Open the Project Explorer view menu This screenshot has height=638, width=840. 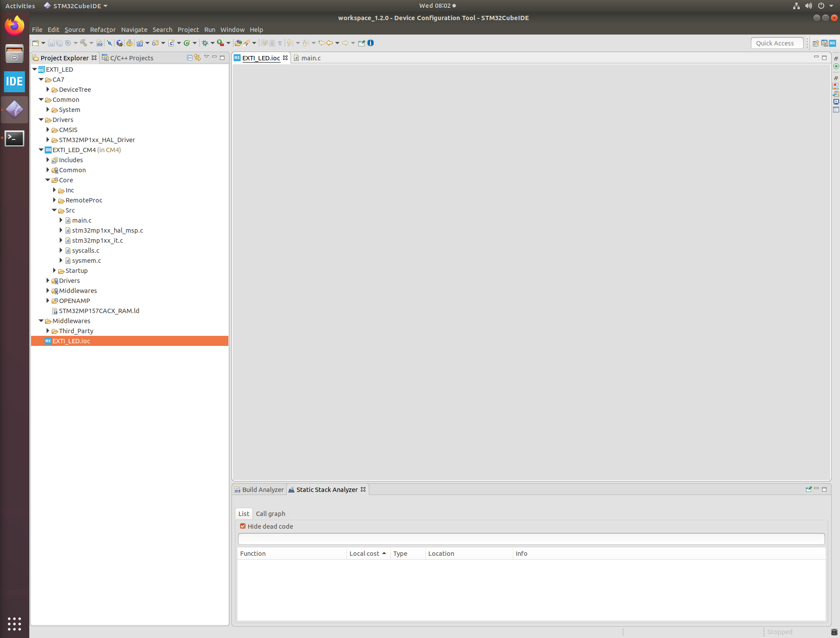[206, 57]
